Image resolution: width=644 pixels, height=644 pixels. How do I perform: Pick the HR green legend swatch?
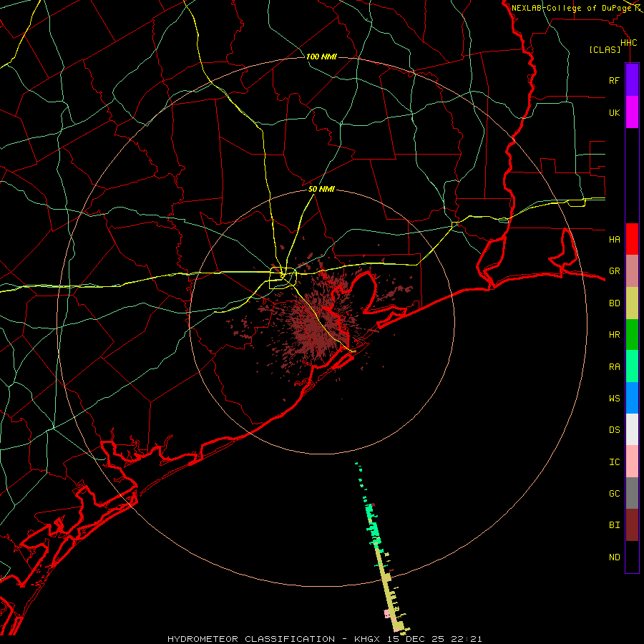[x=632, y=334]
